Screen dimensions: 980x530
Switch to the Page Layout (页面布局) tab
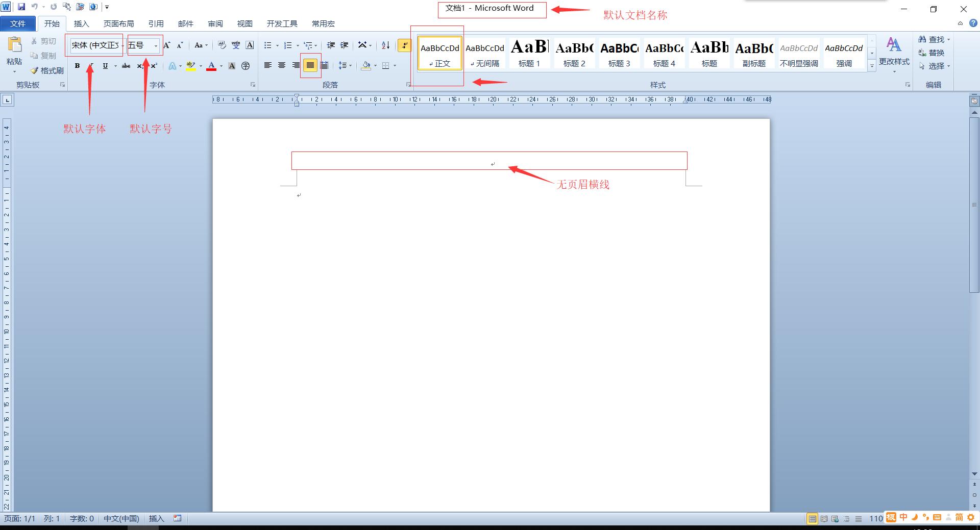[119, 23]
